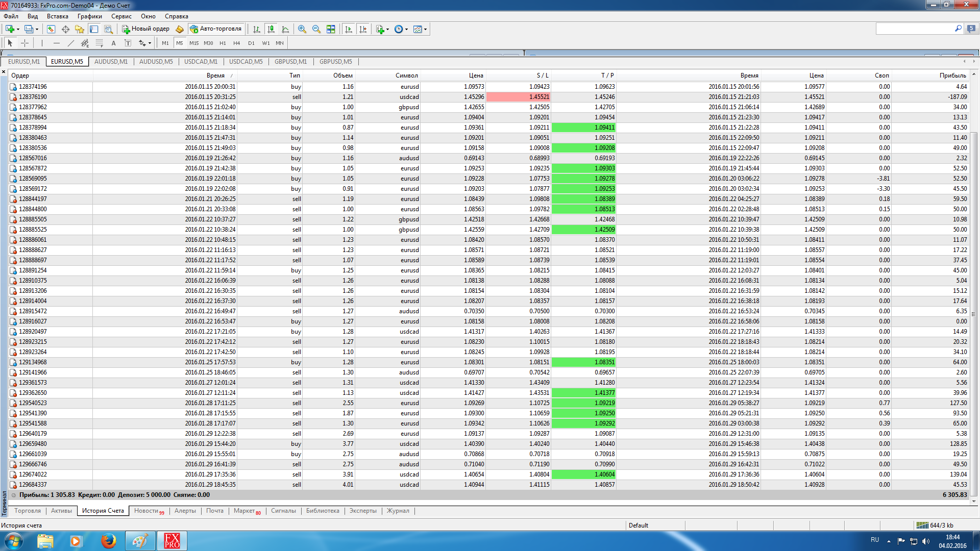Click the zoom in magnifier icon
980x551 pixels.
302,29
